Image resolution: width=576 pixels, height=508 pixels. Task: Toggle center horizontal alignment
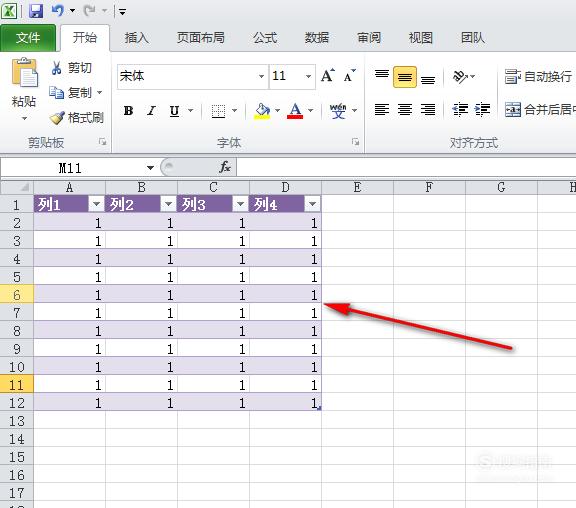pyautogui.click(x=405, y=109)
